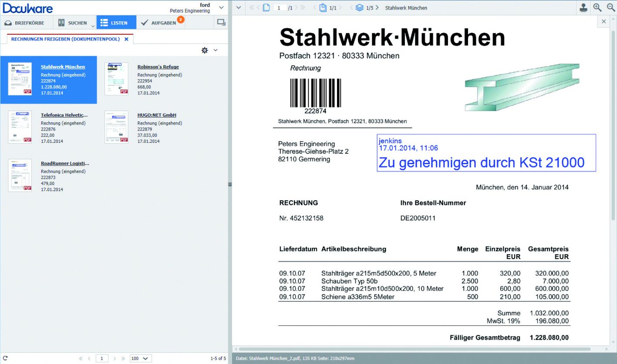Zoom in on the document
This screenshot has height=364, width=617.
coord(597,7)
